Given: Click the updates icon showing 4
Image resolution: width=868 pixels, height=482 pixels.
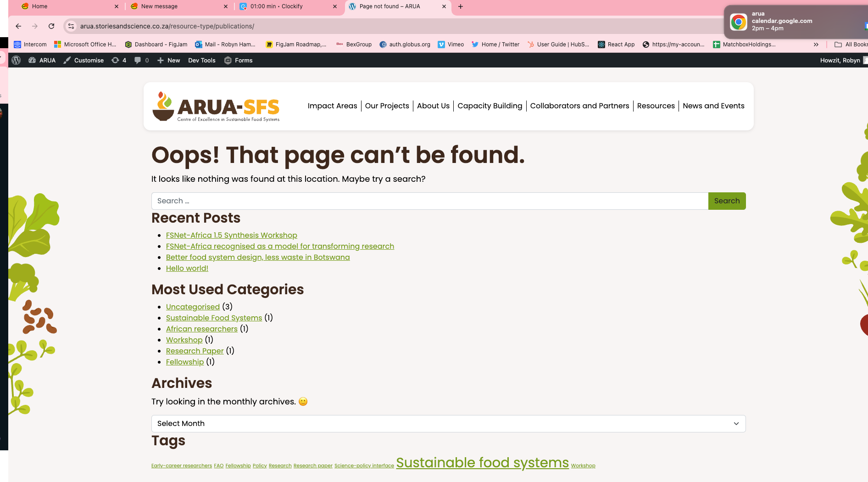Looking at the screenshot, I should click(x=119, y=60).
